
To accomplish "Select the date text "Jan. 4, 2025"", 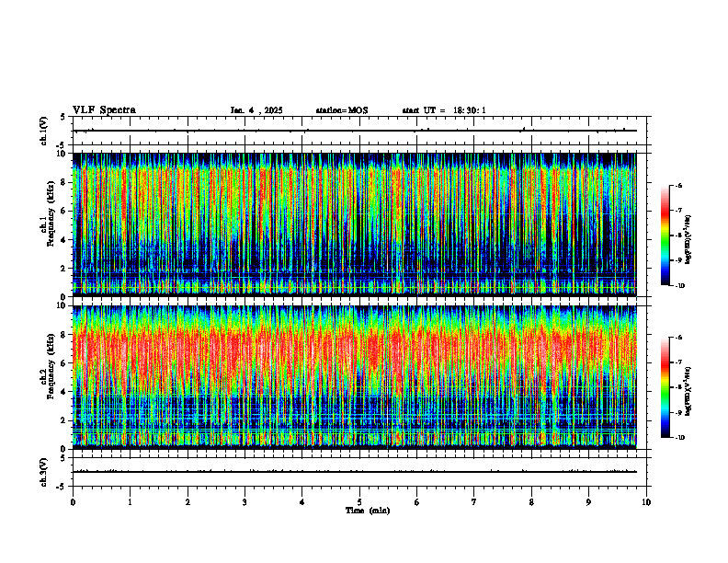I will [x=256, y=110].
